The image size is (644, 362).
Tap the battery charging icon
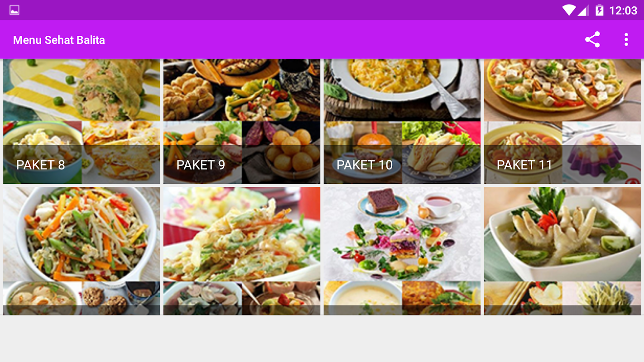click(599, 10)
